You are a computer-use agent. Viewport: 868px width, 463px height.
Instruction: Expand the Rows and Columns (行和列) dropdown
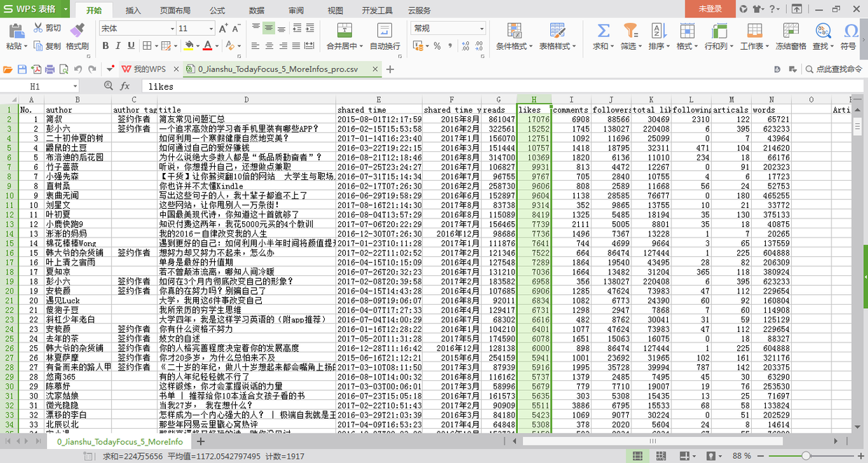pyautogui.click(x=731, y=46)
